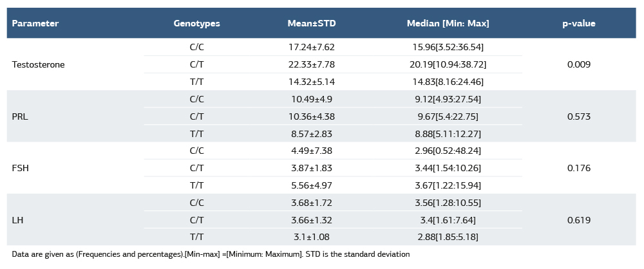This screenshot has width=644, height=269.
Task: Select the Mean±STD column header
Action: coord(311,23)
